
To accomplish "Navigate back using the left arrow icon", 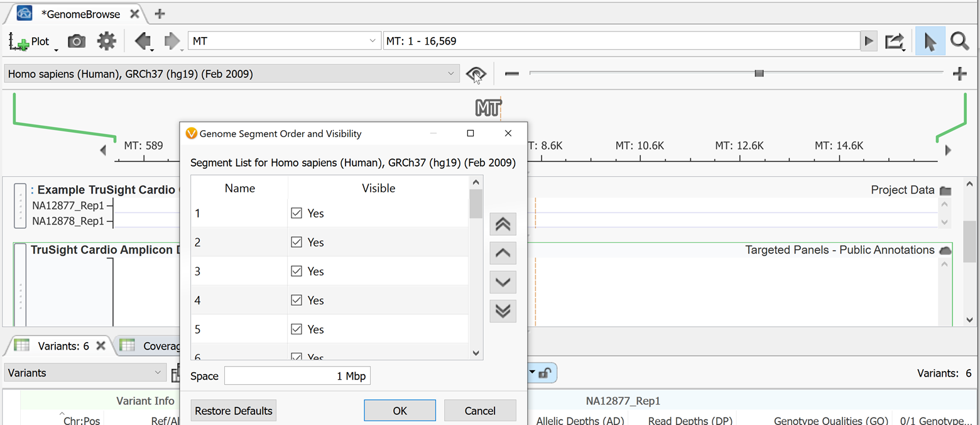I will coord(144,41).
